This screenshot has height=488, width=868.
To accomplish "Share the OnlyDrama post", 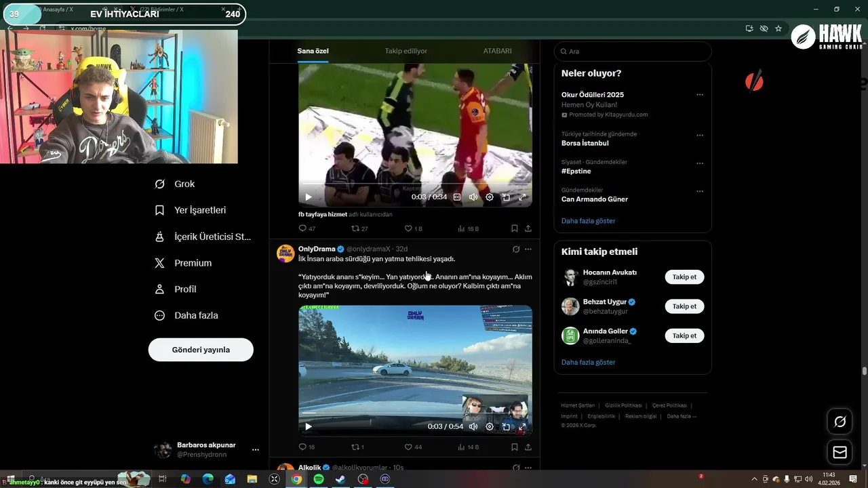I will [528, 447].
